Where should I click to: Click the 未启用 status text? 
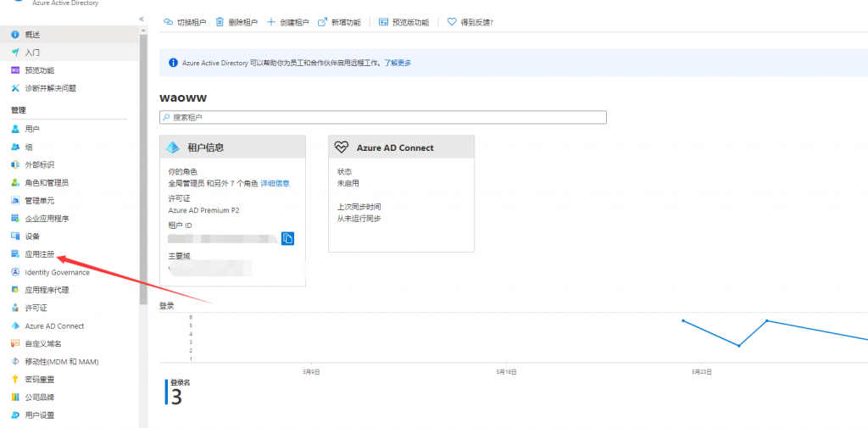pos(348,183)
